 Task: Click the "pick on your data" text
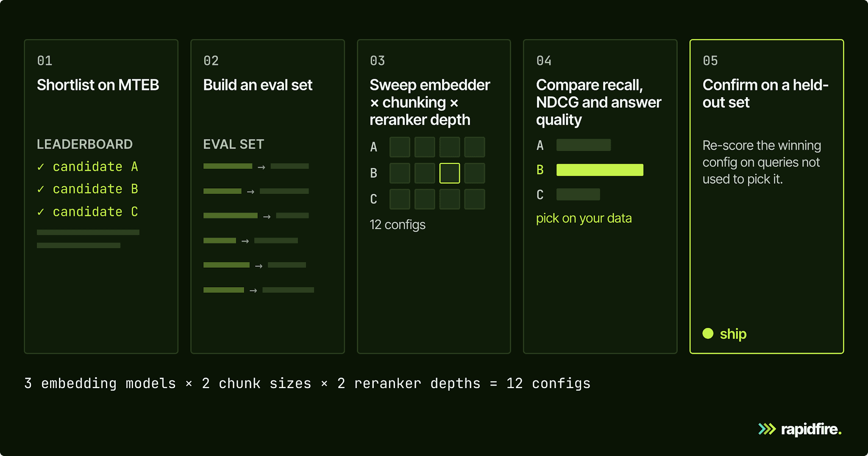click(x=584, y=218)
